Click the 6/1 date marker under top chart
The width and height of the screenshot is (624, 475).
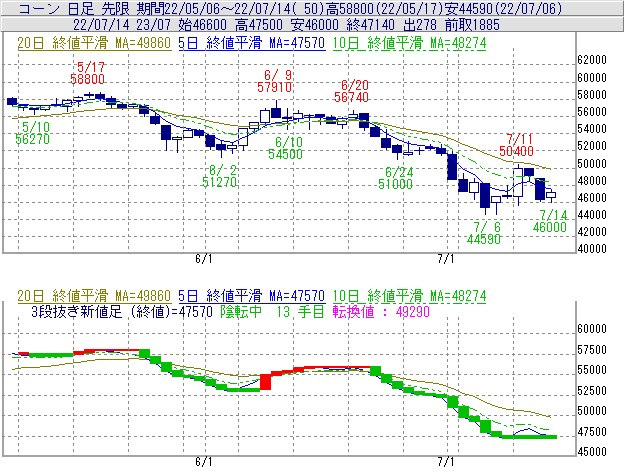pos(204,259)
